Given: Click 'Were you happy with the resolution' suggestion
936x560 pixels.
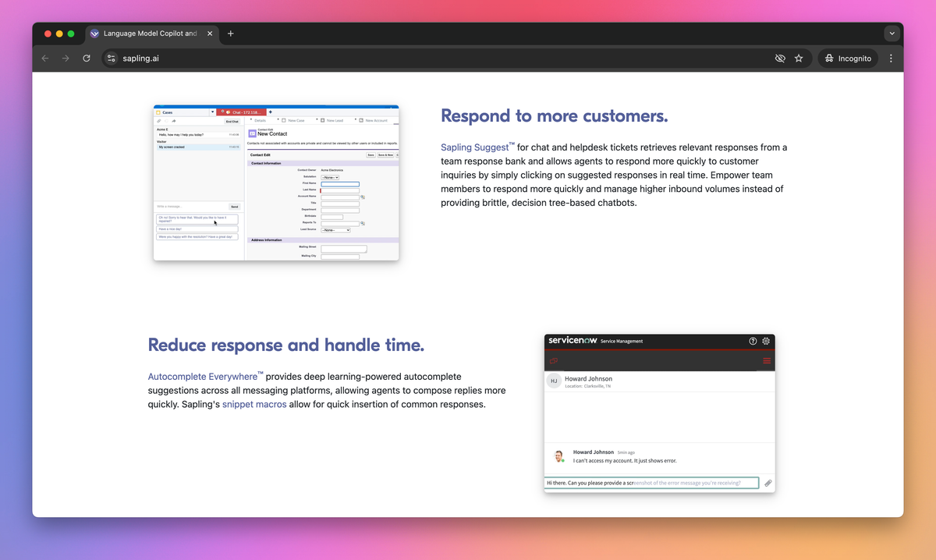Looking at the screenshot, I should click(197, 237).
